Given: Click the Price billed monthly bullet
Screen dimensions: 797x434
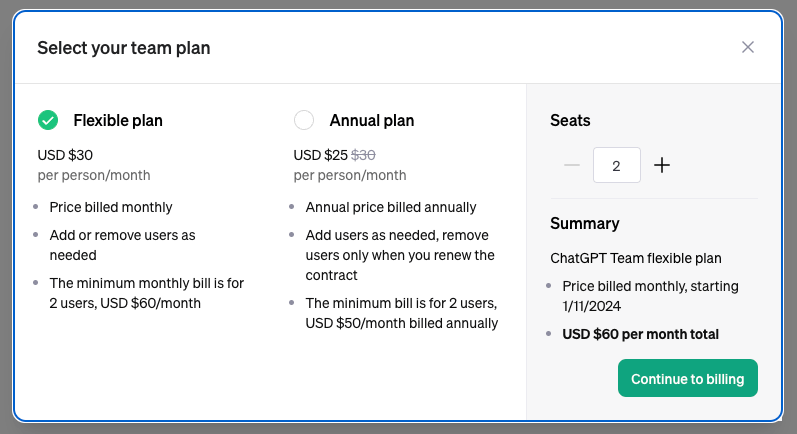Looking at the screenshot, I should (x=111, y=207).
